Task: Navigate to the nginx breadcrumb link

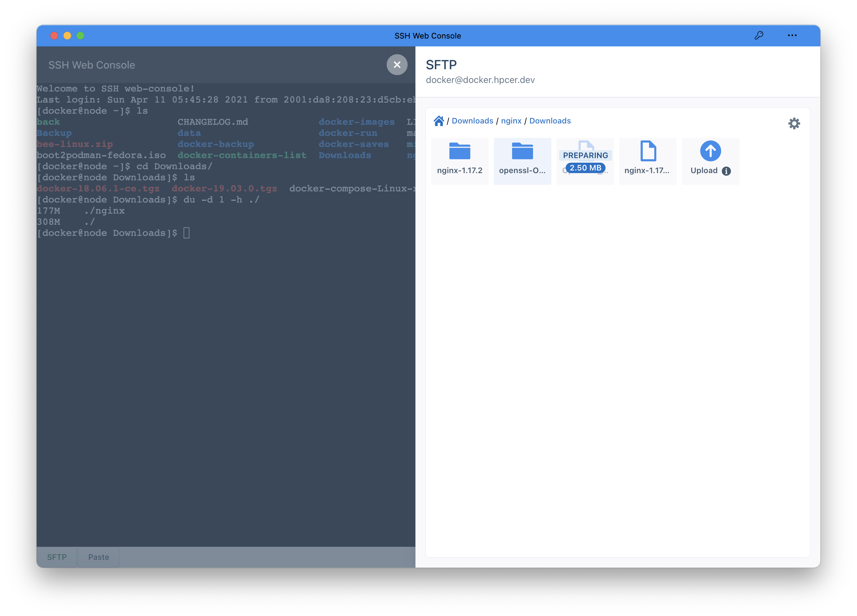Action: tap(511, 121)
